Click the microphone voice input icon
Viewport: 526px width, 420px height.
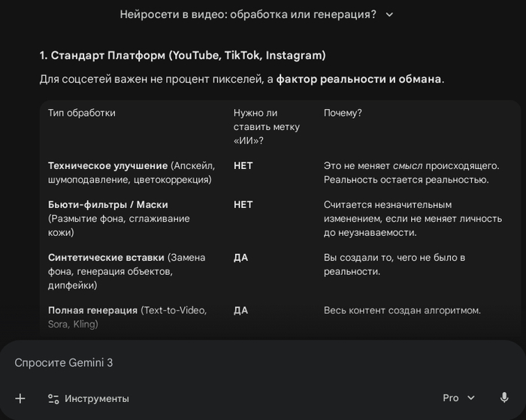point(504,397)
